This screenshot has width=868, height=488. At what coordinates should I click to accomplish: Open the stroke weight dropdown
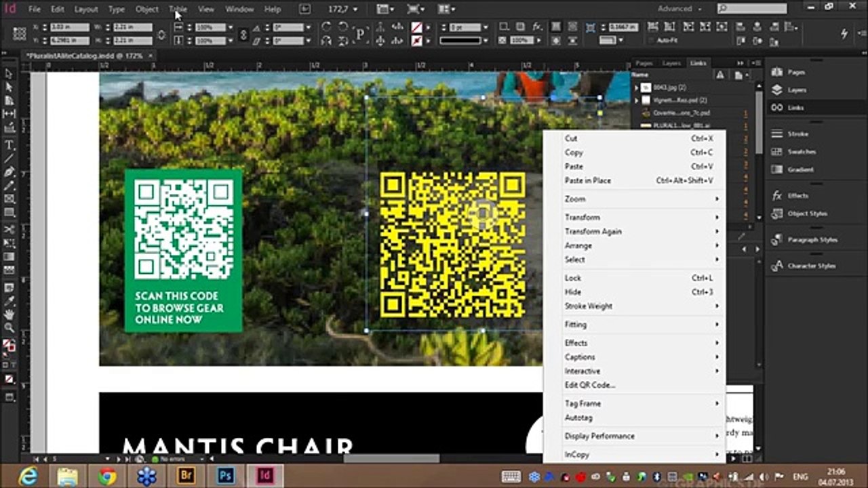(x=487, y=28)
